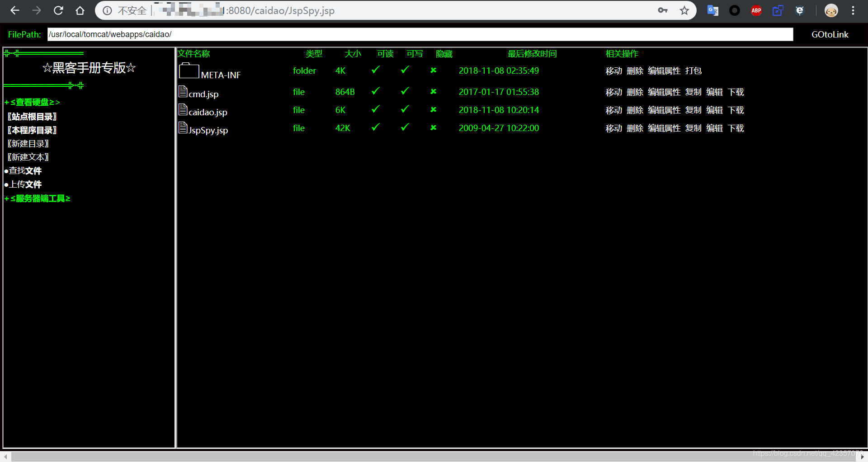The width and height of the screenshot is (868, 462).
Task: Open saved passwords key icon
Action: point(663,10)
